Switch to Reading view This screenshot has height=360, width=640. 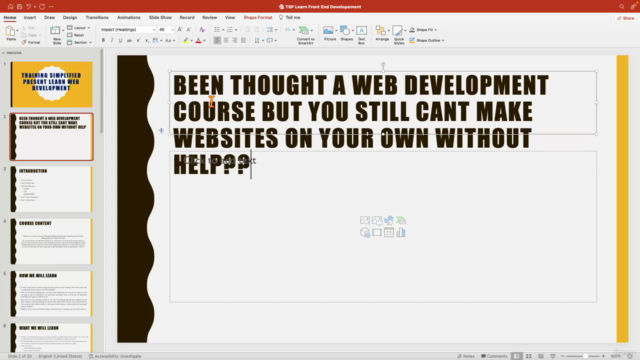(541, 356)
